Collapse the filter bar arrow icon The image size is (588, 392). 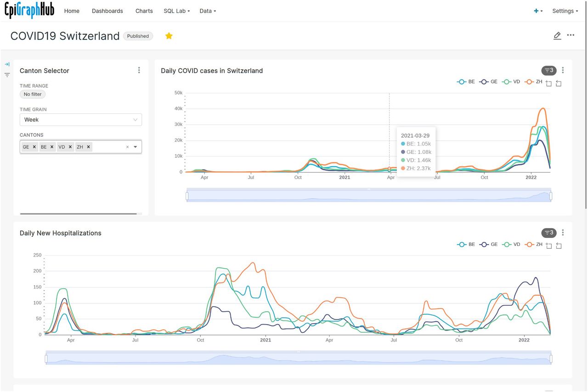7,64
